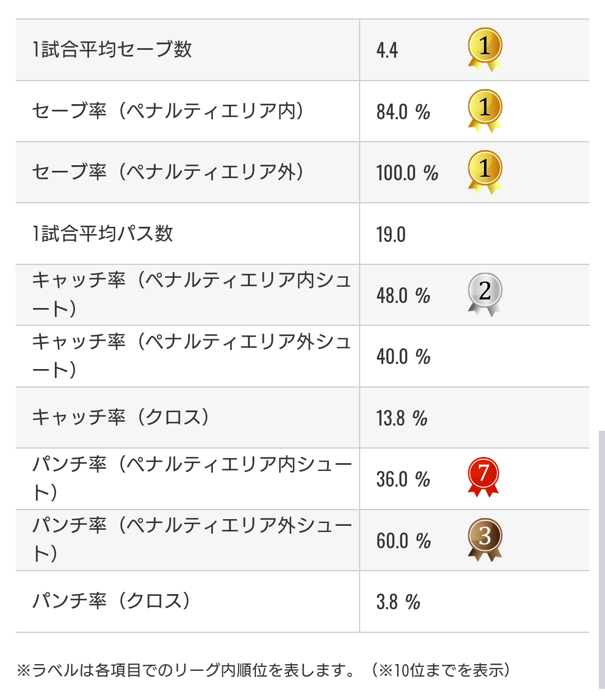Screen dimensions: 605x700
Task: Click gold medal in セーブ率（ペナルティエリア内）row
Action: coord(485,110)
